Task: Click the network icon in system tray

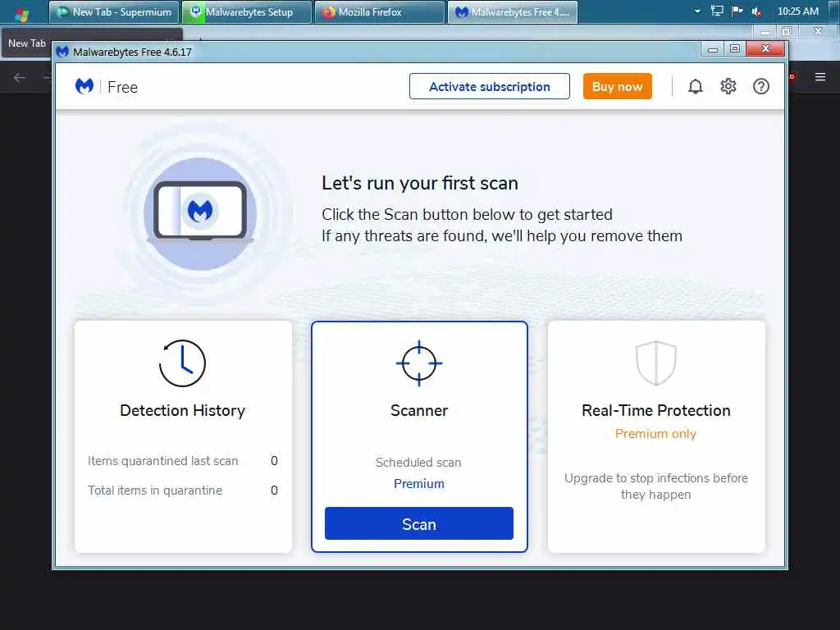Action: pyautogui.click(x=717, y=11)
